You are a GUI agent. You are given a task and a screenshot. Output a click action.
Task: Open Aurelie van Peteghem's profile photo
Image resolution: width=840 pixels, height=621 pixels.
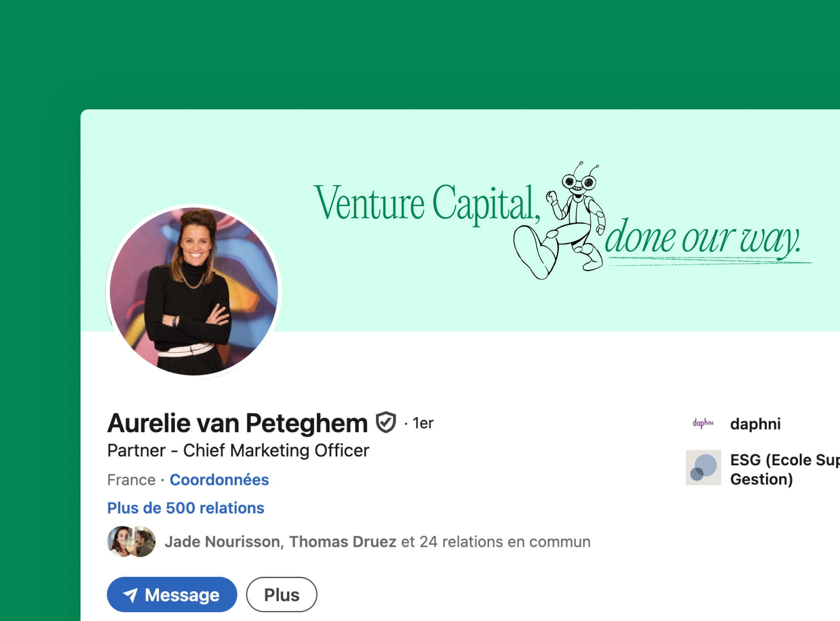tap(193, 291)
